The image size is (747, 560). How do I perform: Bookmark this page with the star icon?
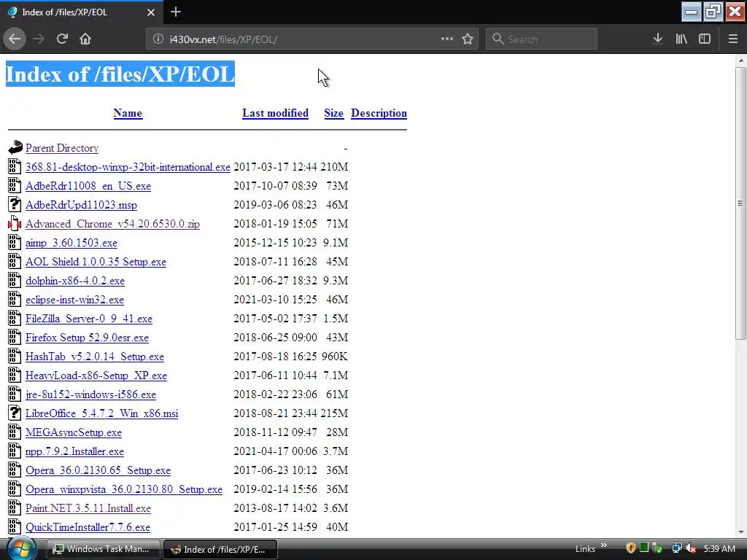pos(468,39)
